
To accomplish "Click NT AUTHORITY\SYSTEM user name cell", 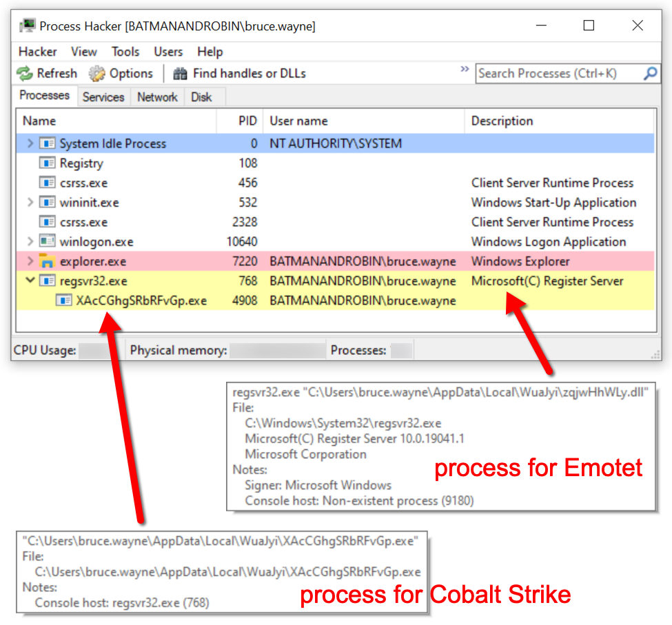I will [x=336, y=143].
